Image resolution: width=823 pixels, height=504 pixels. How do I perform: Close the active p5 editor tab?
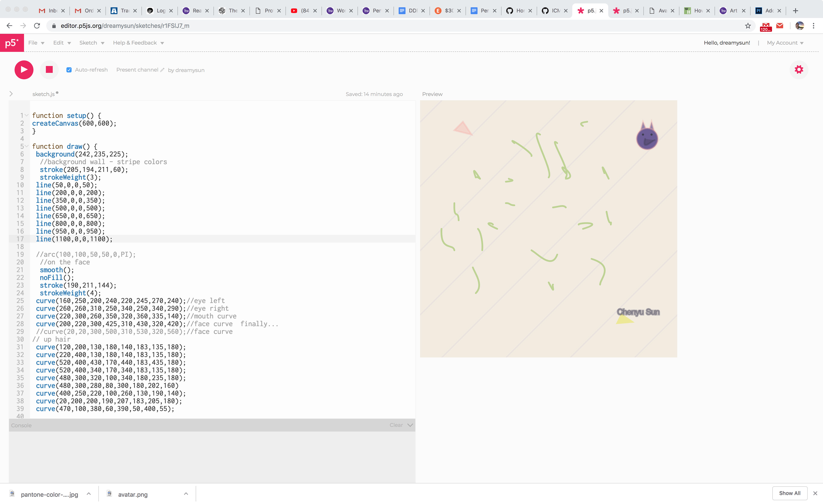tap(602, 11)
